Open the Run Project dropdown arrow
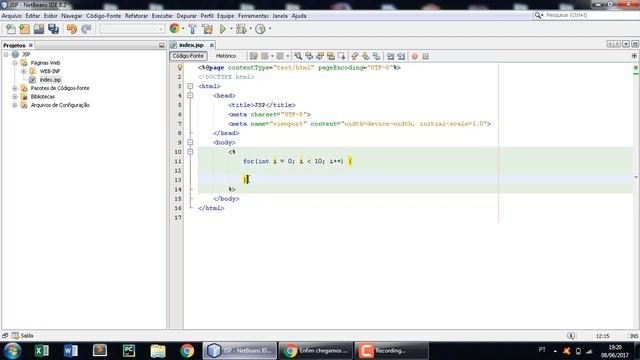Viewport: 640px width, 360px height. [231, 29]
